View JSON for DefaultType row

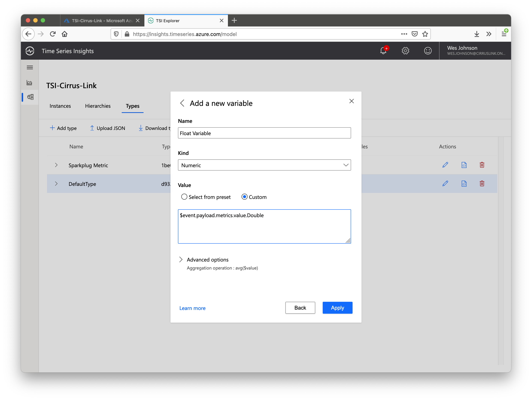point(464,184)
